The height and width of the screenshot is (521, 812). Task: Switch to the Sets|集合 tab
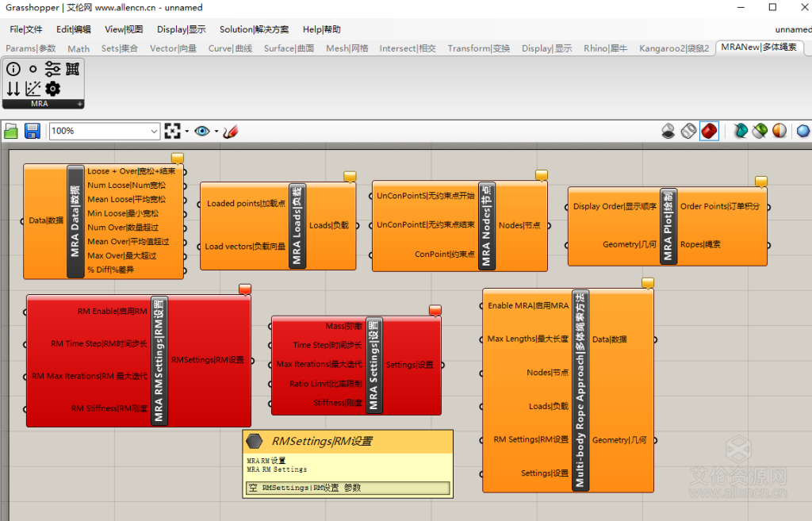point(120,48)
